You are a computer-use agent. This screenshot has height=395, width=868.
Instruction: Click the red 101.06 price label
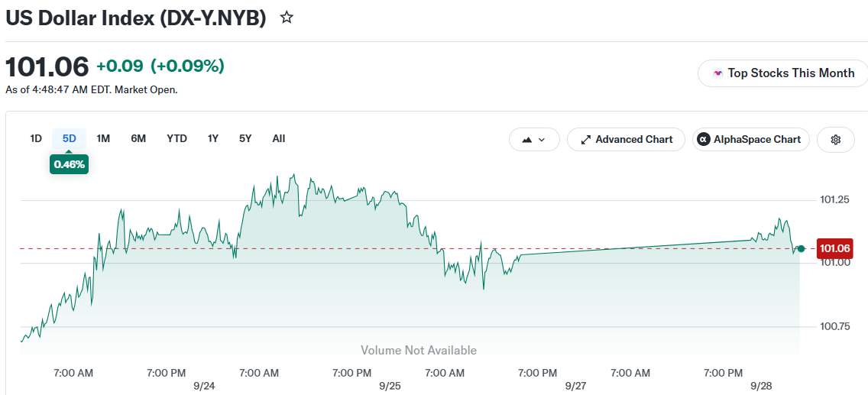(834, 248)
